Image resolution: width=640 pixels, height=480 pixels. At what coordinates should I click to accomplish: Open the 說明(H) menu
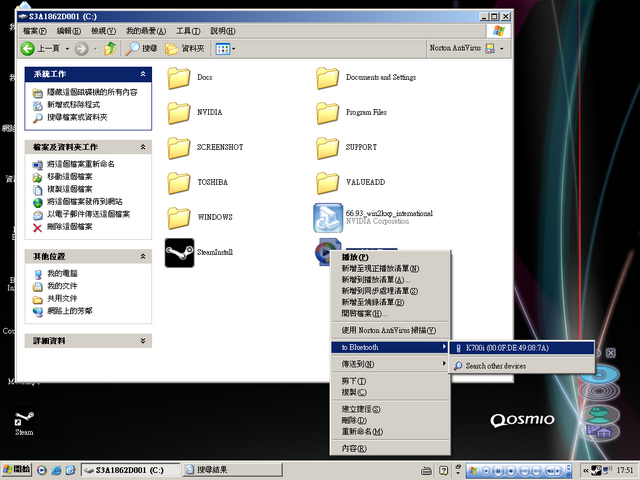click(x=223, y=31)
